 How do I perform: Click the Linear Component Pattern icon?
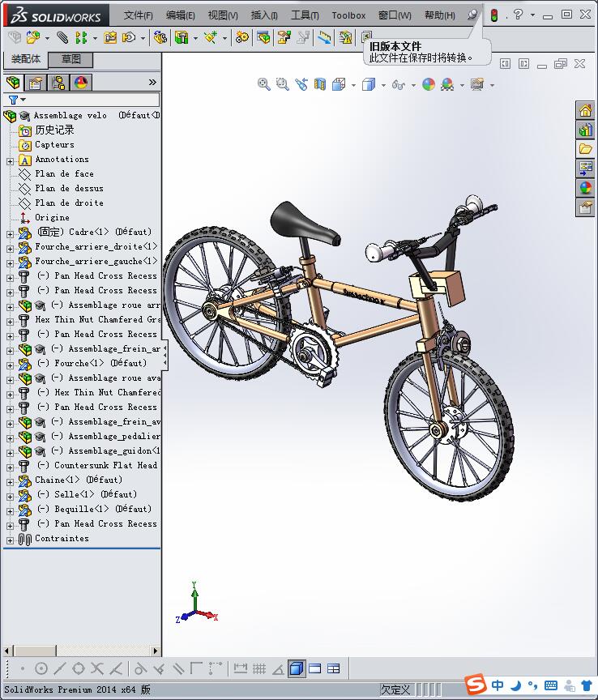(x=81, y=37)
